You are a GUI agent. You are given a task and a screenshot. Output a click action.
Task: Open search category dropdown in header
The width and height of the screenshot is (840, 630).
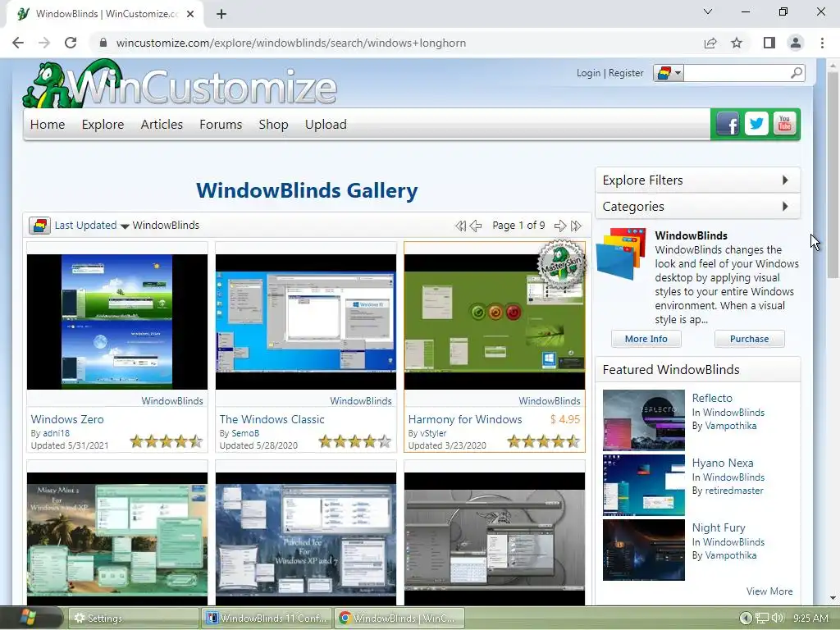[669, 73]
